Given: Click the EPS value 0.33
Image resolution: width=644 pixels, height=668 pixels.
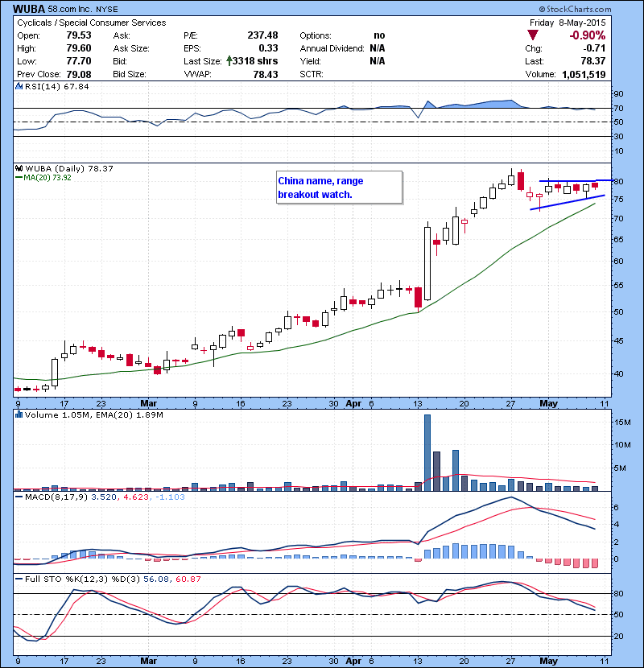Looking at the screenshot, I should click(x=268, y=48).
